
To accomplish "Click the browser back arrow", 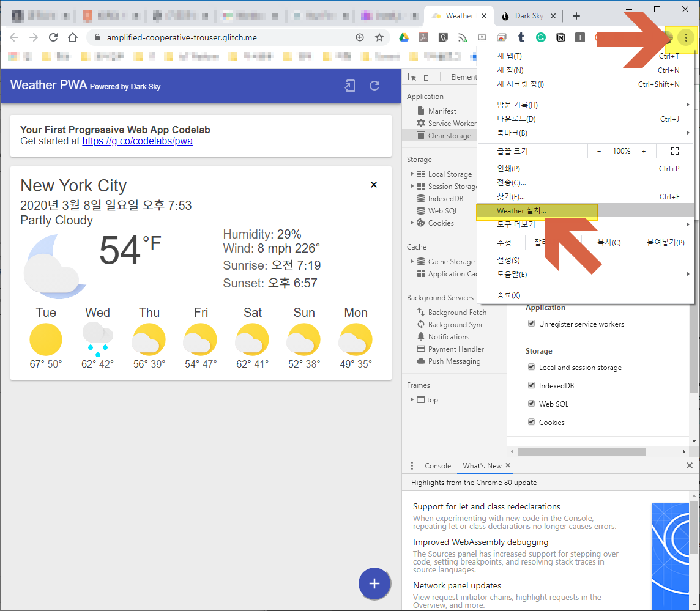I will 14,37.
